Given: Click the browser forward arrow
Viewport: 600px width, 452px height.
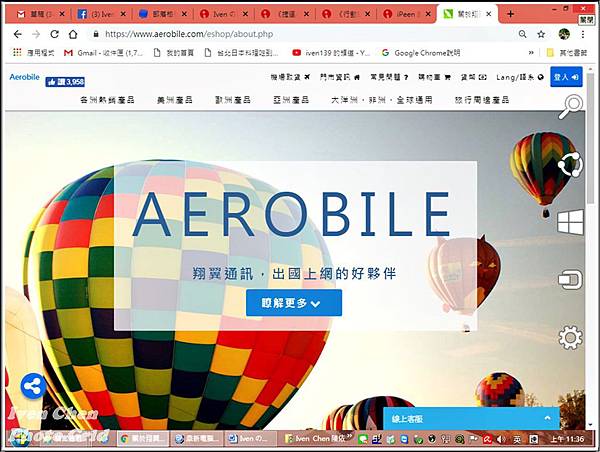Looking at the screenshot, I should (36, 34).
